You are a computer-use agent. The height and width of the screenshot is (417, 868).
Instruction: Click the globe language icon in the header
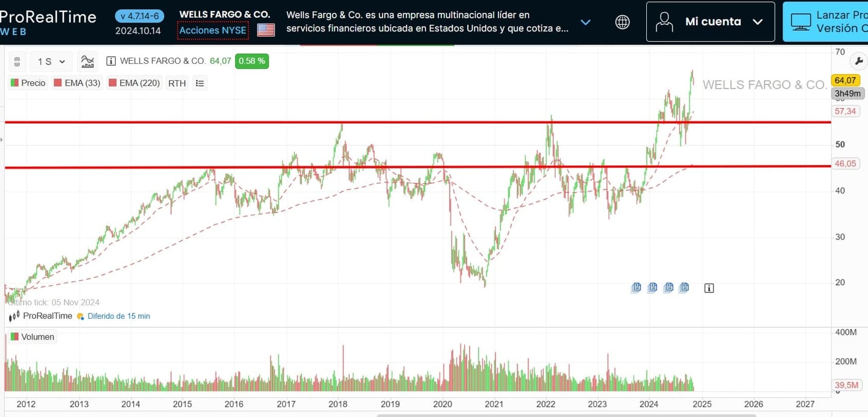pos(622,22)
